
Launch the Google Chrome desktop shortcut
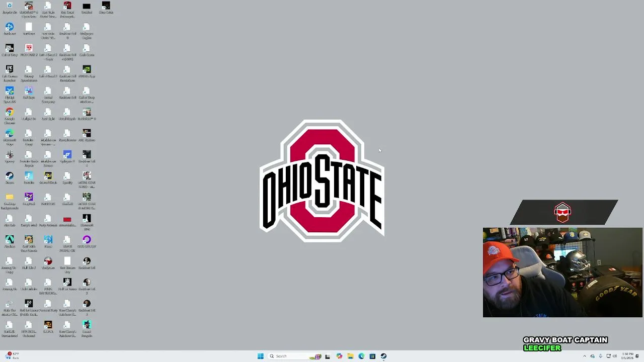(10, 115)
